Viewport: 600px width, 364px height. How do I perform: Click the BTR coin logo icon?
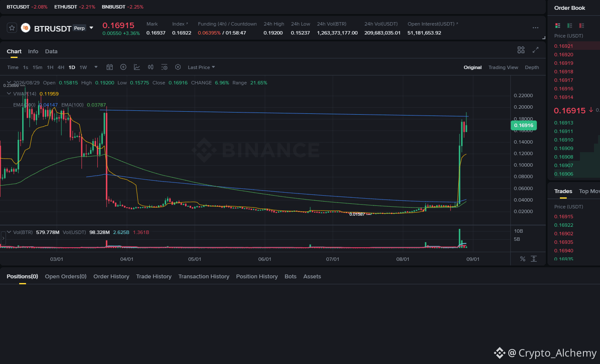(x=26, y=28)
